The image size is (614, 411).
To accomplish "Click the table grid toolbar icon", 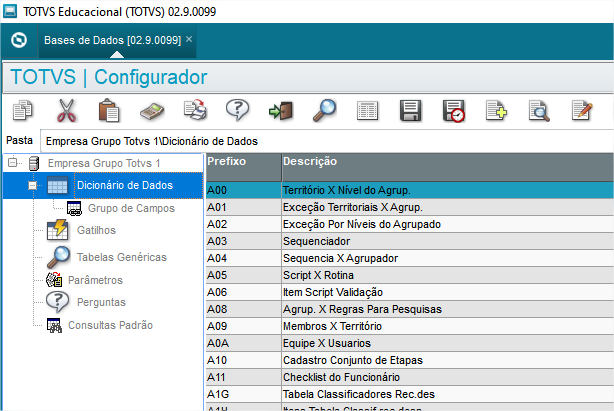I will click(367, 111).
